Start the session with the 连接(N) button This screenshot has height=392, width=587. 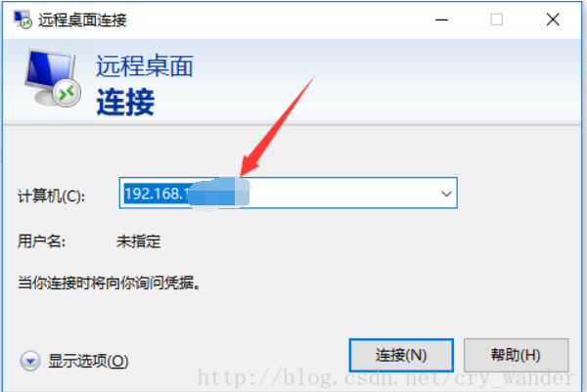(401, 355)
